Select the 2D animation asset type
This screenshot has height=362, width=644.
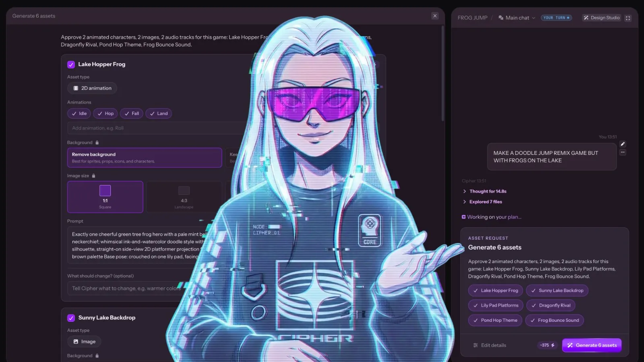[92, 88]
